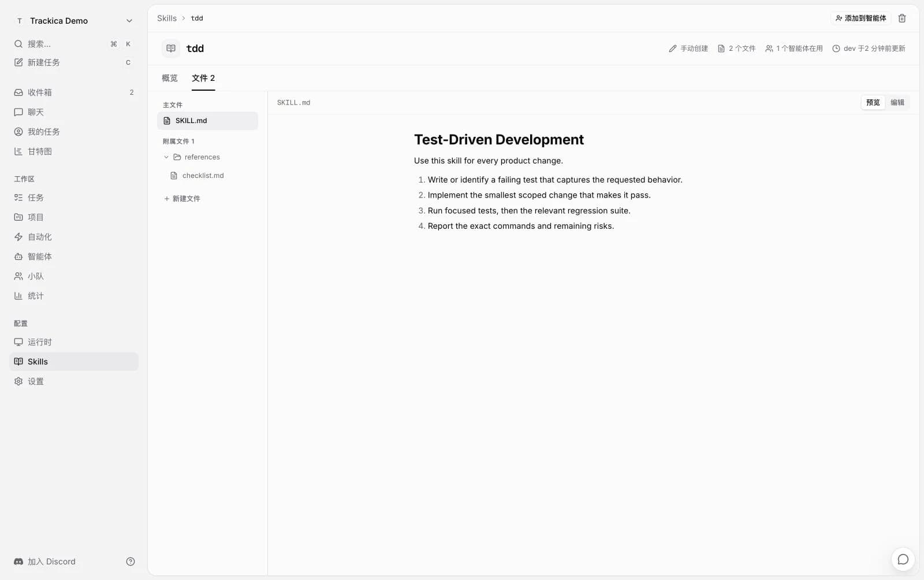The image size is (924, 580).
Task: Open 项目 projects menu item
Action: coord(73,217)
